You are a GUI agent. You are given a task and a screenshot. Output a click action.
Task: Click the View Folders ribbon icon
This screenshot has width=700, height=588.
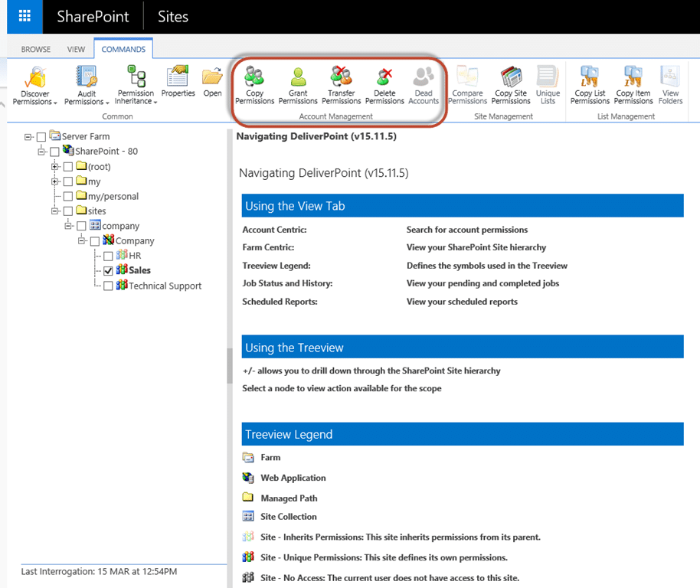pos(670,77)
